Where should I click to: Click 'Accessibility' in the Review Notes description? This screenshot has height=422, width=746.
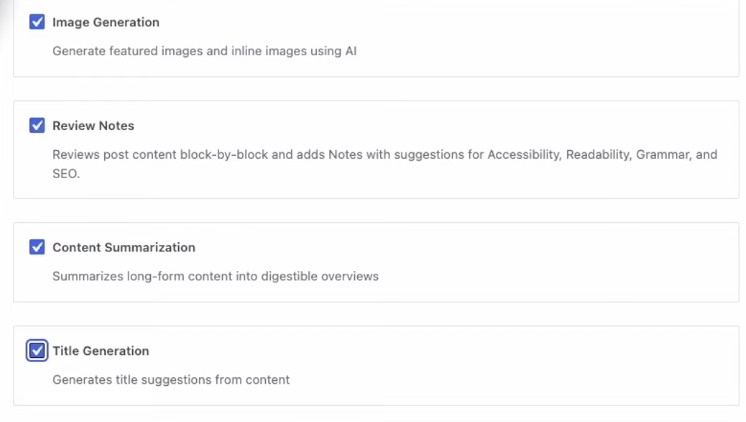pos(525,155)
